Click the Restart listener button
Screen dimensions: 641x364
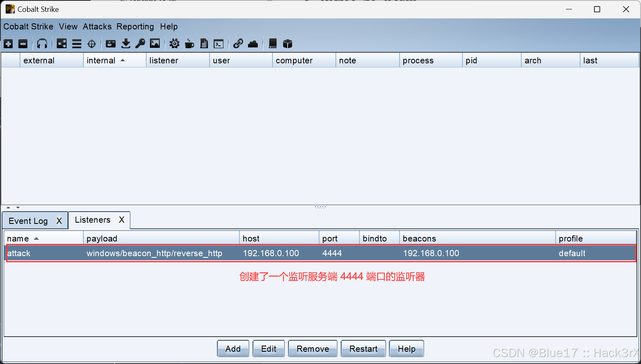(x=363, y=348)
